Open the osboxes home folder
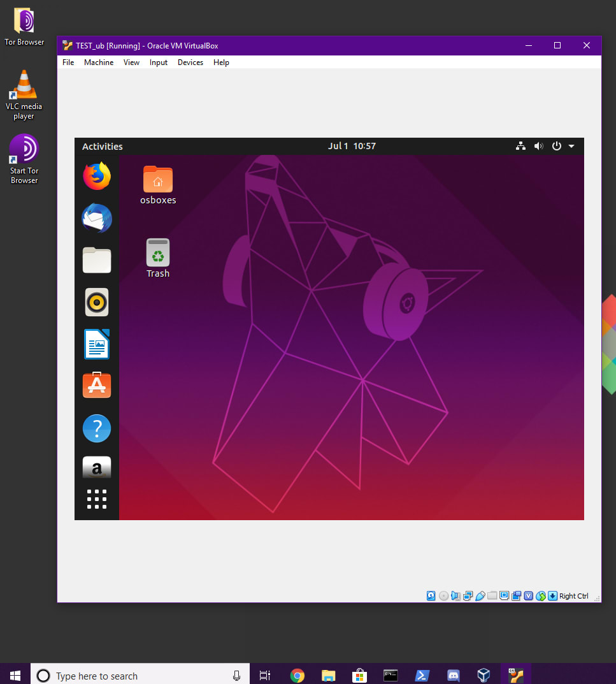The width and height of the screenshot is (616, 684). [x=158, y=185]
